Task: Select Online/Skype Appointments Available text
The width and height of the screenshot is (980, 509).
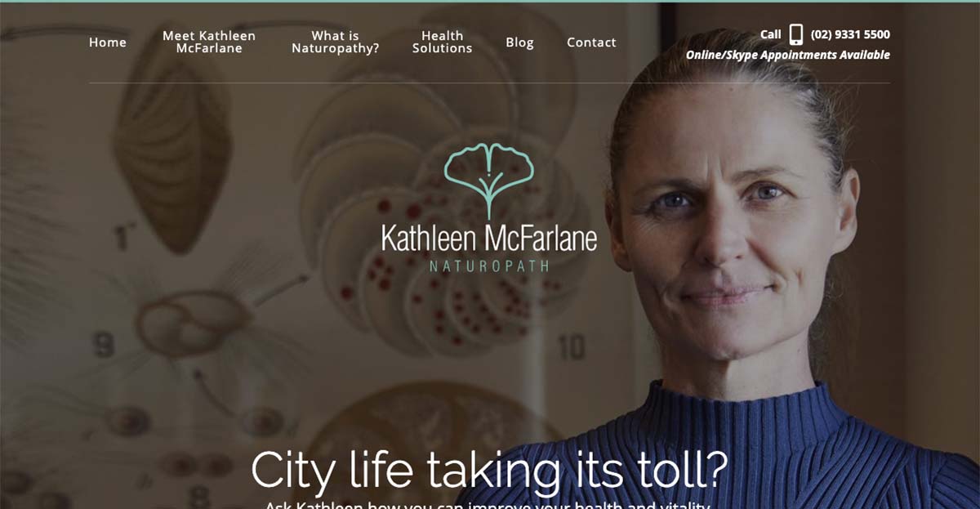Action: [788, 55]
